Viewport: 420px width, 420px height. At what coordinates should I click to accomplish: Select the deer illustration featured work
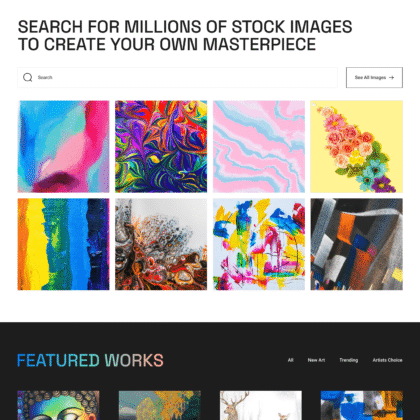tap(261, 405)
